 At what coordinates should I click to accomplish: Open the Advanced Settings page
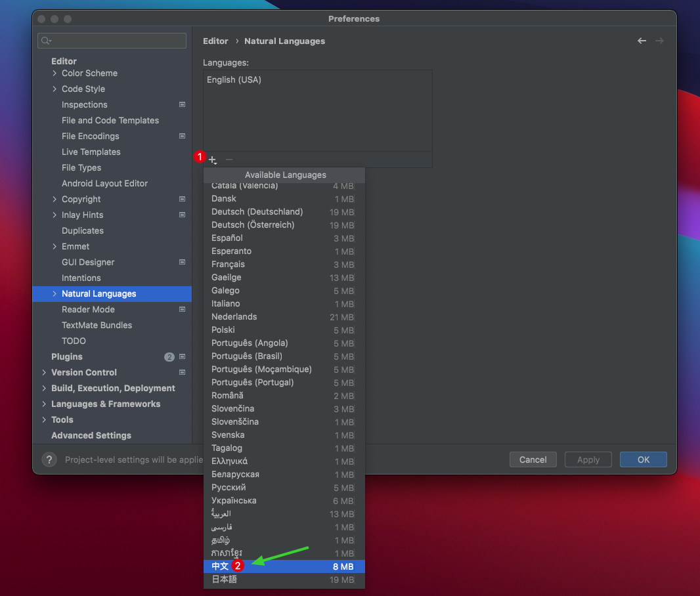[91, 435]
